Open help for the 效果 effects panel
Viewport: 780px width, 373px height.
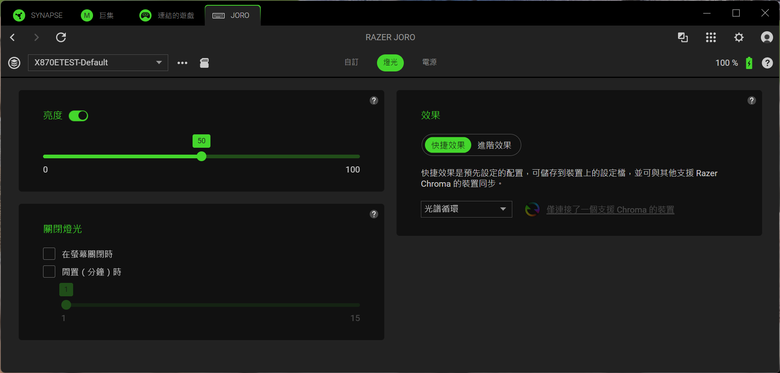pos(752,100)
